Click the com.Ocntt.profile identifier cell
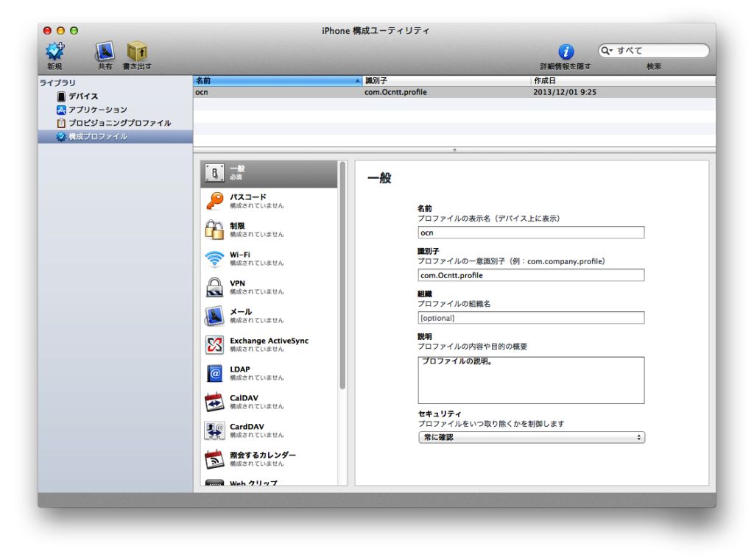 pyautogui.click(x=395, y=92)
